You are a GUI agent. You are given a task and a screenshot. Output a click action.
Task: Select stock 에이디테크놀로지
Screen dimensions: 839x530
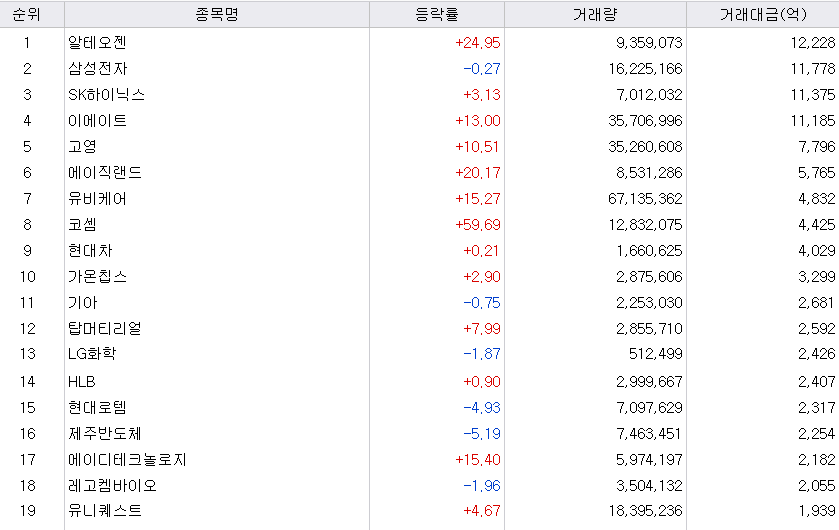[x=127, y=460]
